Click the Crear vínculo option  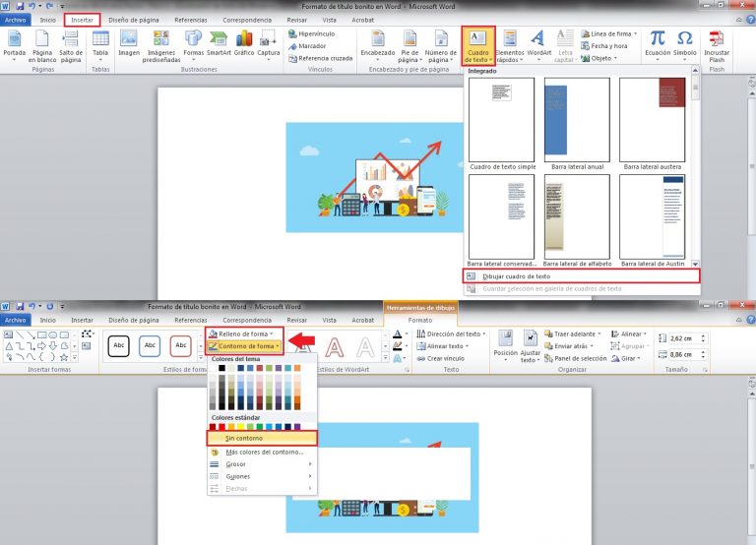pos(448,358)
